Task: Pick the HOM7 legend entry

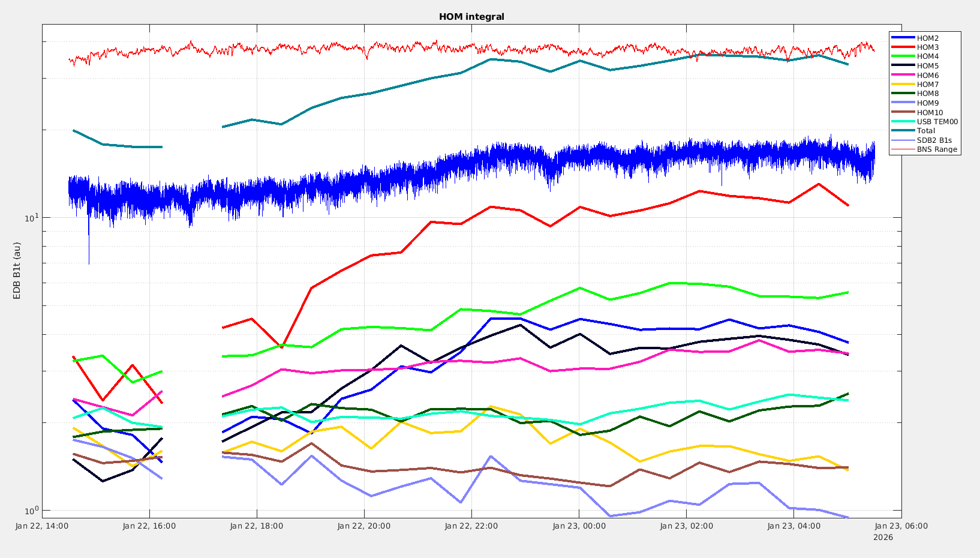Action: pos(927,85)
